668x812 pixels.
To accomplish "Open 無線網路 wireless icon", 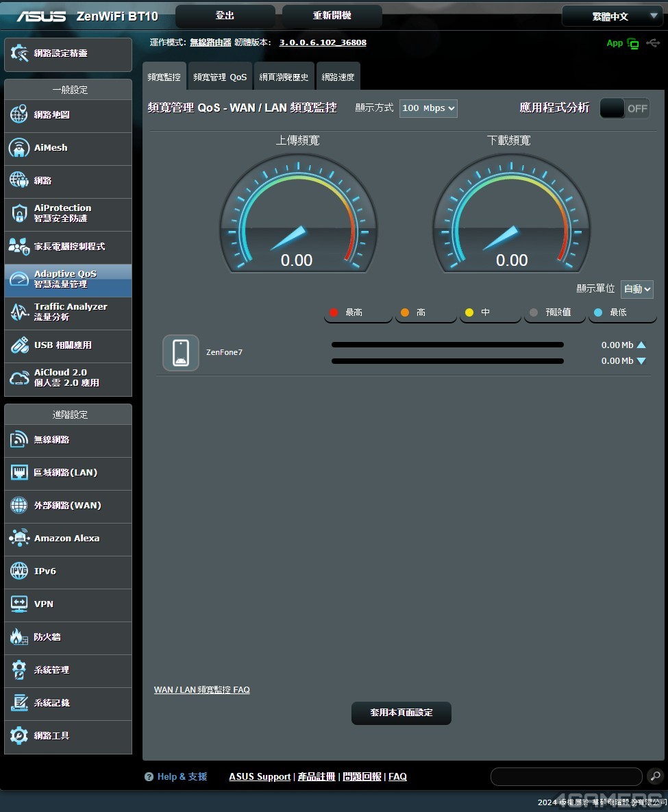I will click(19, 439).
